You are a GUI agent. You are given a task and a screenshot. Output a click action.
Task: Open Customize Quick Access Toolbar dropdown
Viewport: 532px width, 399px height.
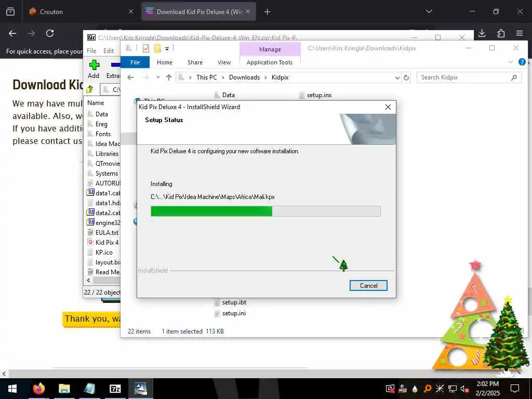[x=167, y=49]
